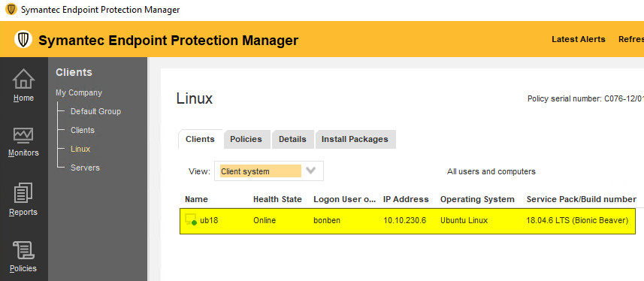Click the Ubuntu Linux operating system cell
Screen dimensions: 644x281
(x=464, y=221)
